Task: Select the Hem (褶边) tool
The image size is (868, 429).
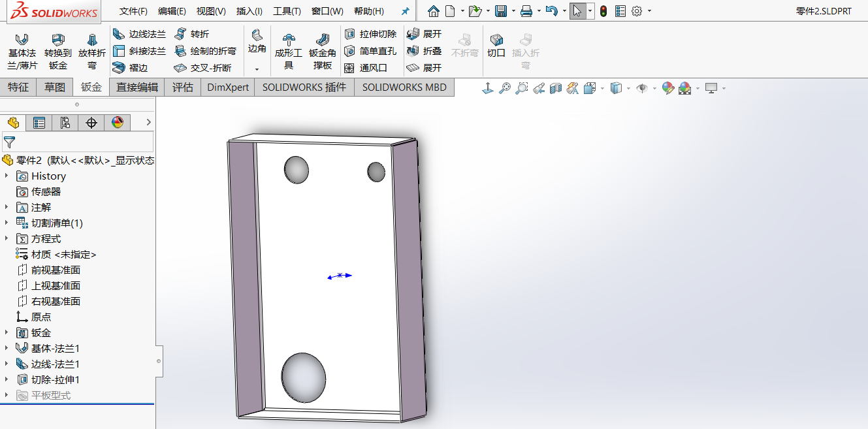Action: [x=131, y=68]
